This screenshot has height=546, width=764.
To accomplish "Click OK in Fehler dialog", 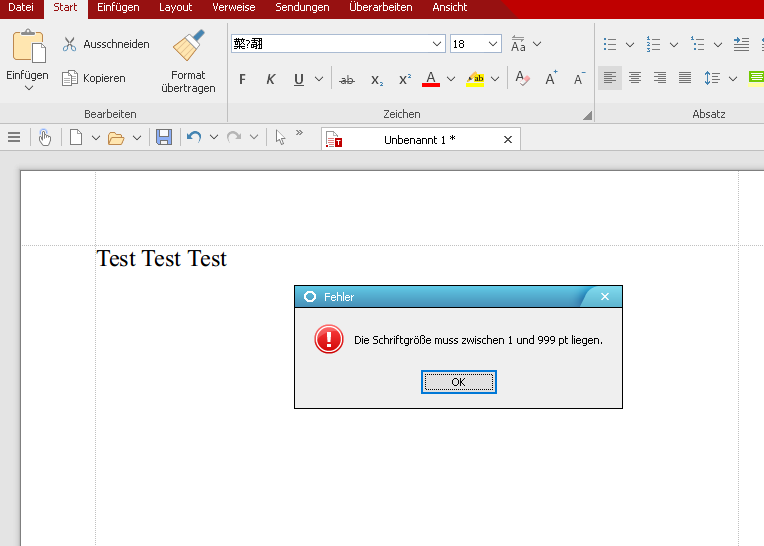I will pyautogui.click(x=458, y=382).
